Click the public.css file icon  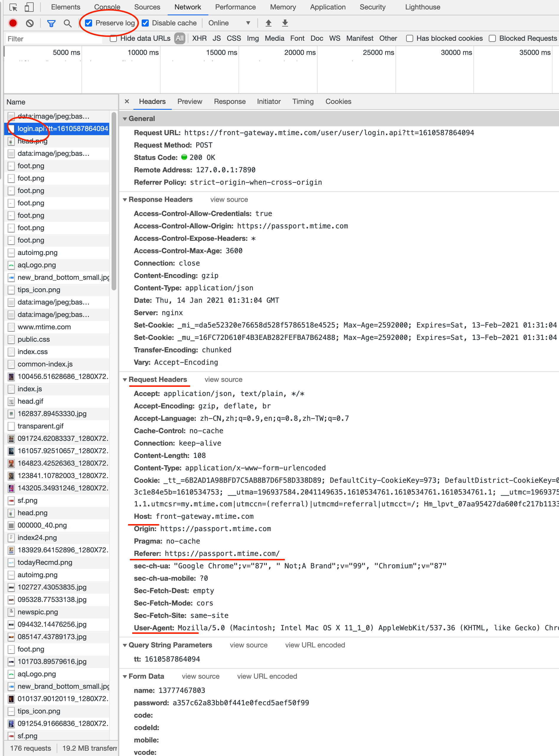click(x=11, y=340)
